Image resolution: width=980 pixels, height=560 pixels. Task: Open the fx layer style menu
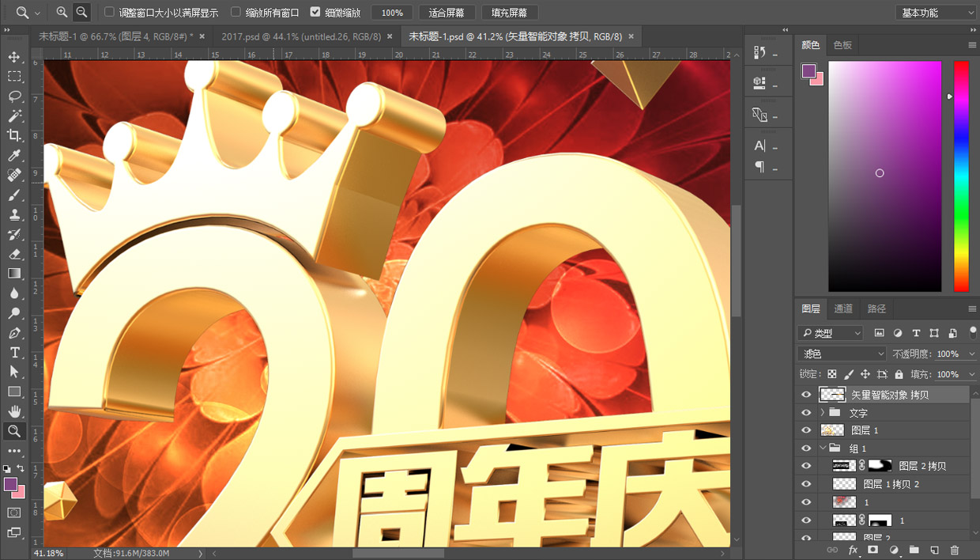click(853, 550)
